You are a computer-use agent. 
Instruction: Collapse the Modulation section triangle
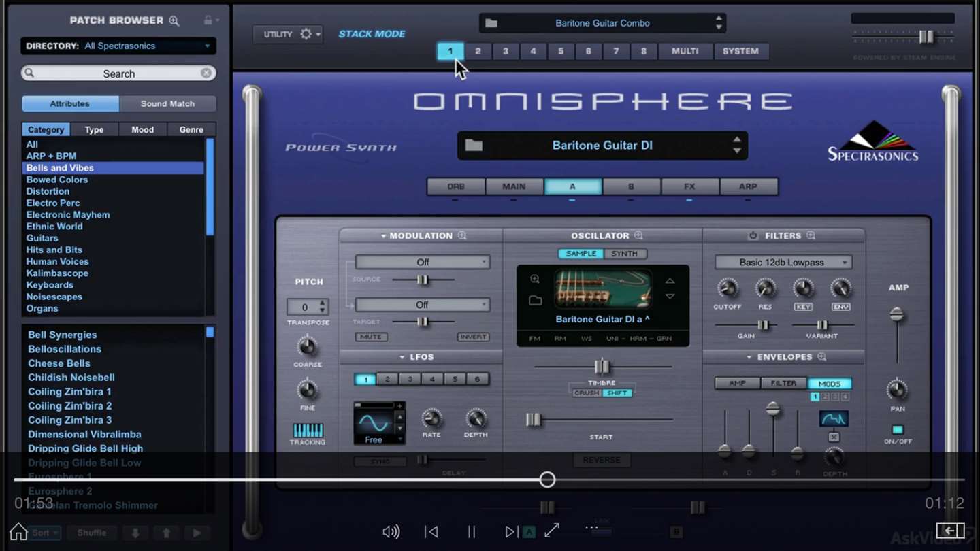coord(383,236)
